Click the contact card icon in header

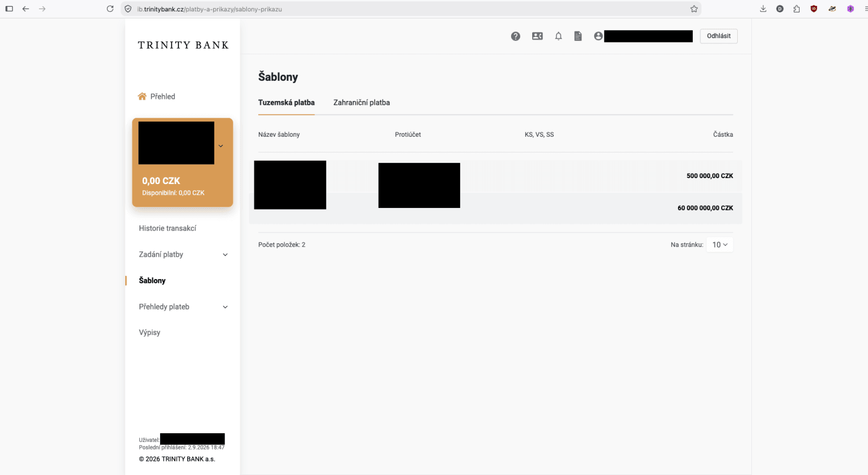537,36
